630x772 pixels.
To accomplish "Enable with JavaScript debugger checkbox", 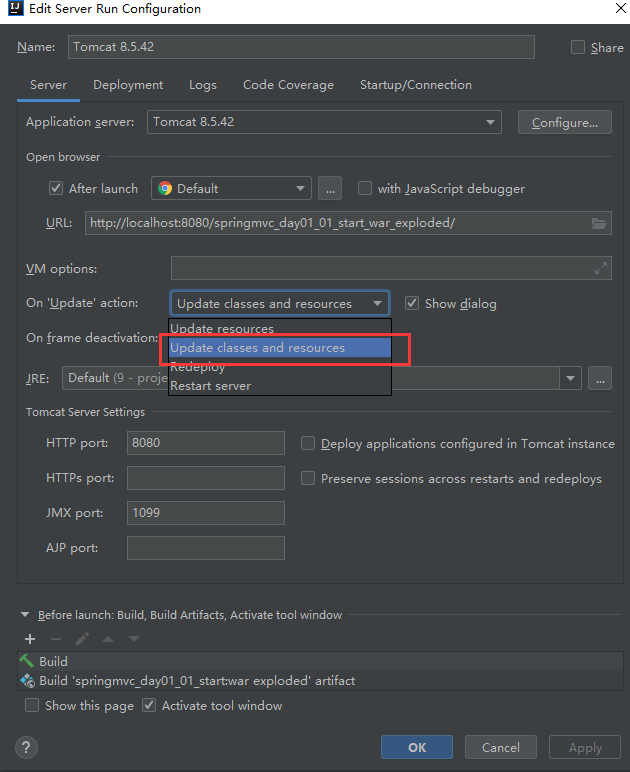I will tap(365, 188).
